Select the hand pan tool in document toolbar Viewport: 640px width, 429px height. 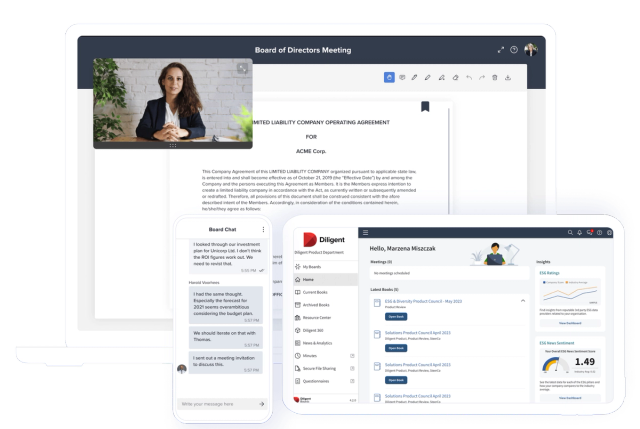(x=389, y=77)
